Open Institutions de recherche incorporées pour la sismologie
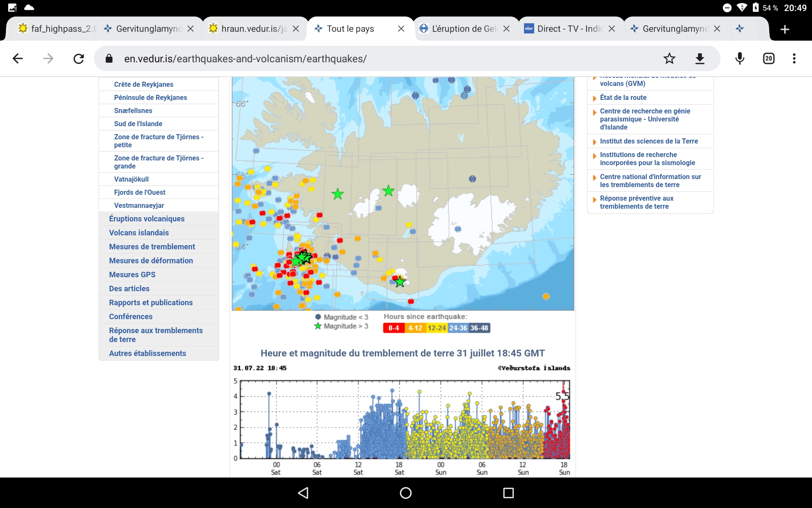 [647, 159]
